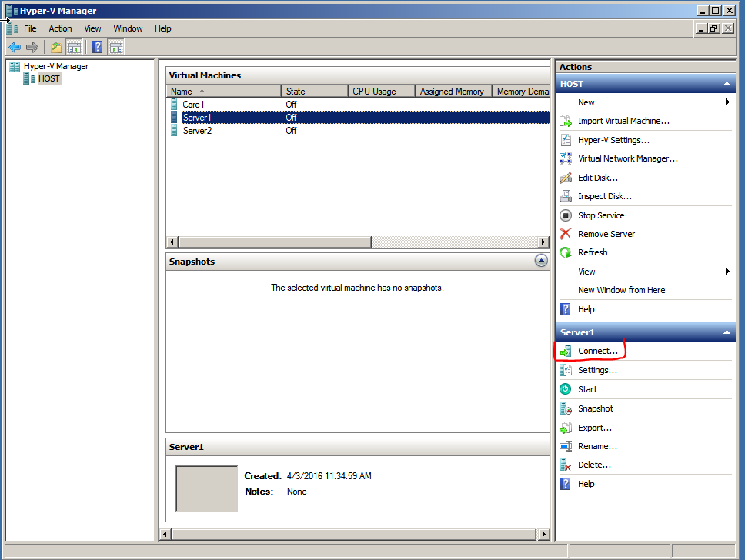The width and height of the screenshot is (745, 560).
Task: Click Virtual Network Manager... action
Action: [628, 158]
